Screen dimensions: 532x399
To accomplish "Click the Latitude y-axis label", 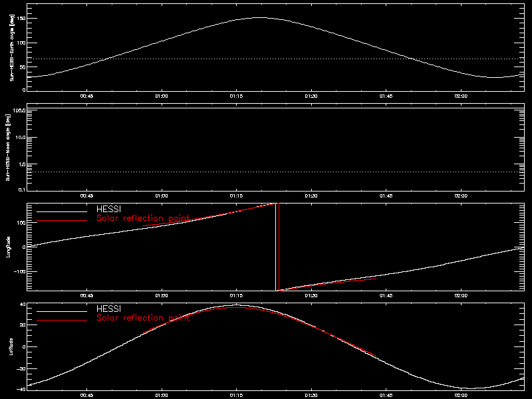I will coord(11,346).
